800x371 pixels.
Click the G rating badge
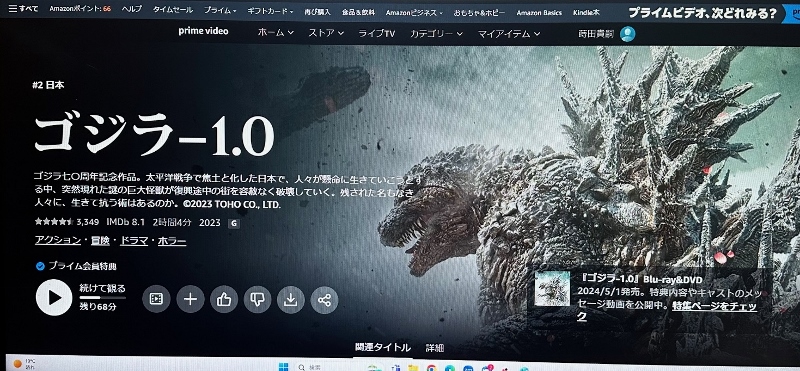(234, 223)
